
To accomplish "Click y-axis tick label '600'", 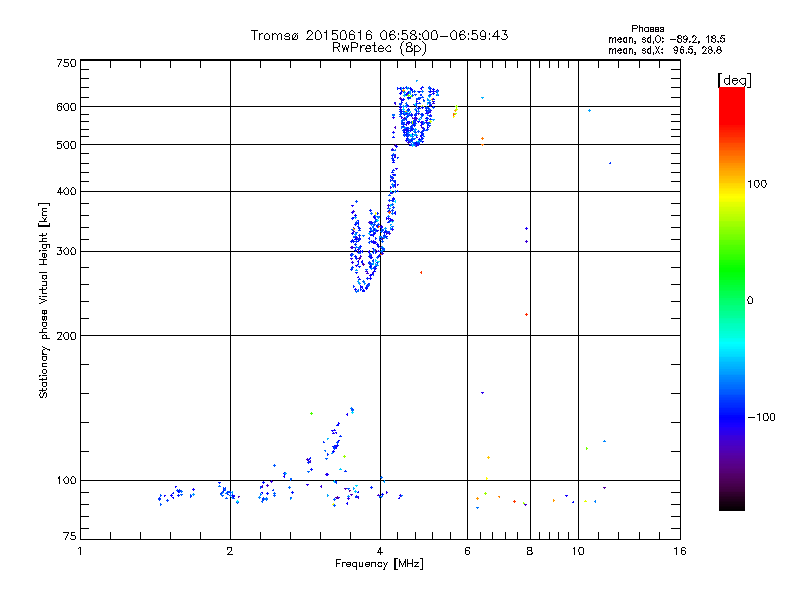I will point(66,107).
